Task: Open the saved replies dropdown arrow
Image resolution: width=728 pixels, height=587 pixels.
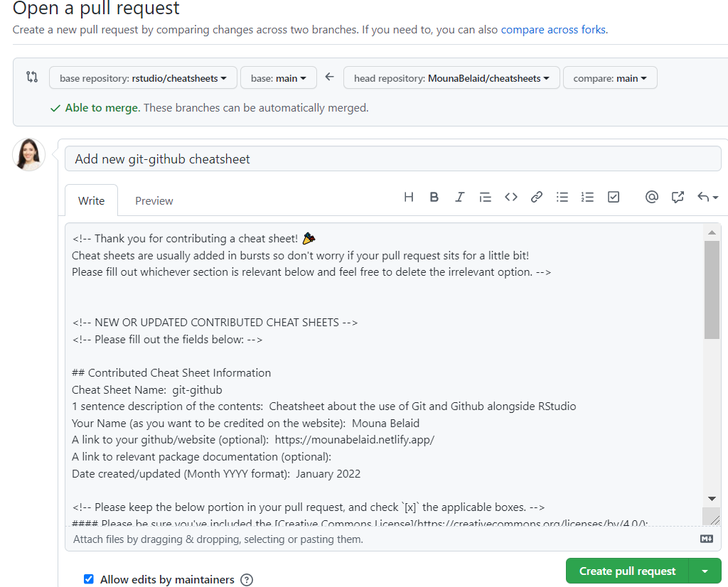Action: (708, 198)
